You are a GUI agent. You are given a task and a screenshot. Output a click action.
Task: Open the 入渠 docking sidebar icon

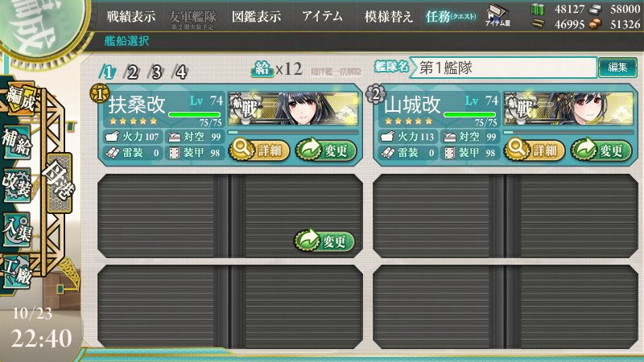(x=17, y=230)
